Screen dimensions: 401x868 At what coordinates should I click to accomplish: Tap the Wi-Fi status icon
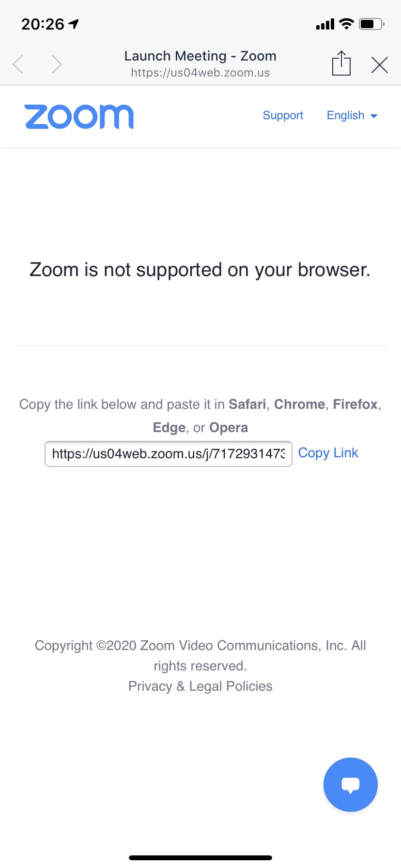click(347, 23)
